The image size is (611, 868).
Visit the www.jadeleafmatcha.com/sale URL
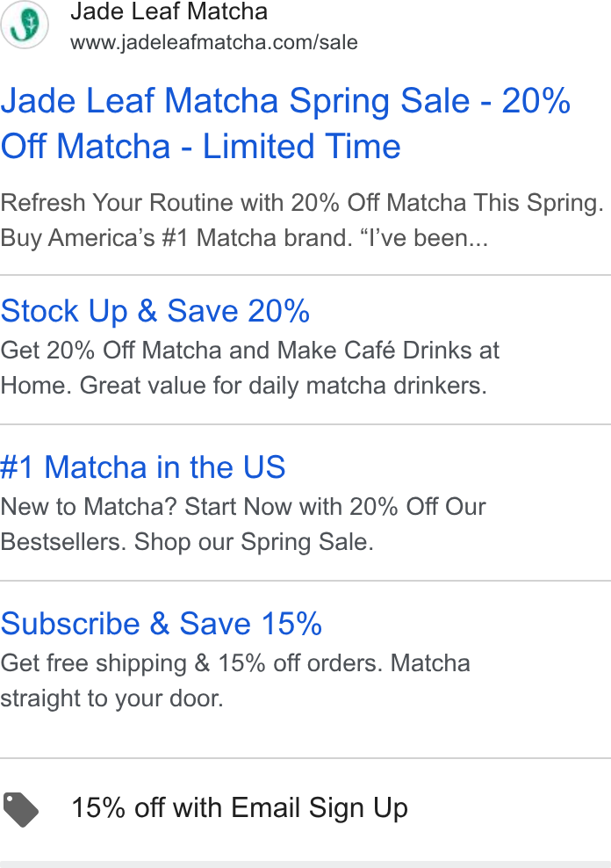pos(214,42)
